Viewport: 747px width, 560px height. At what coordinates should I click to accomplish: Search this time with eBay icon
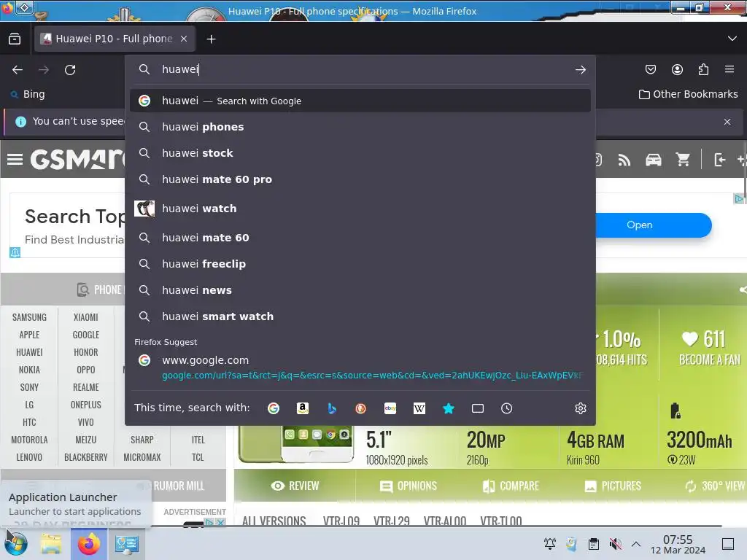click(x=390, y=408)
